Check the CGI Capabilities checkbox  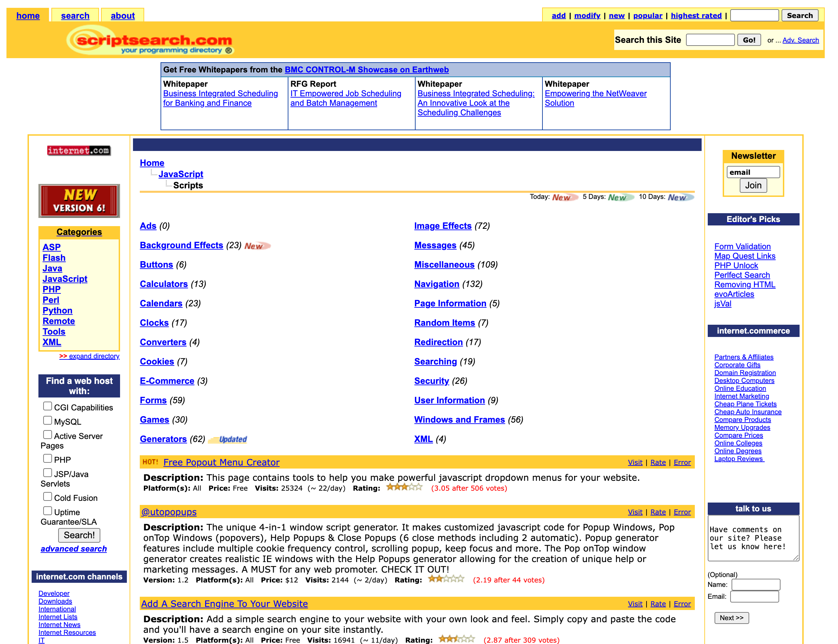click(x=48, y=406)
